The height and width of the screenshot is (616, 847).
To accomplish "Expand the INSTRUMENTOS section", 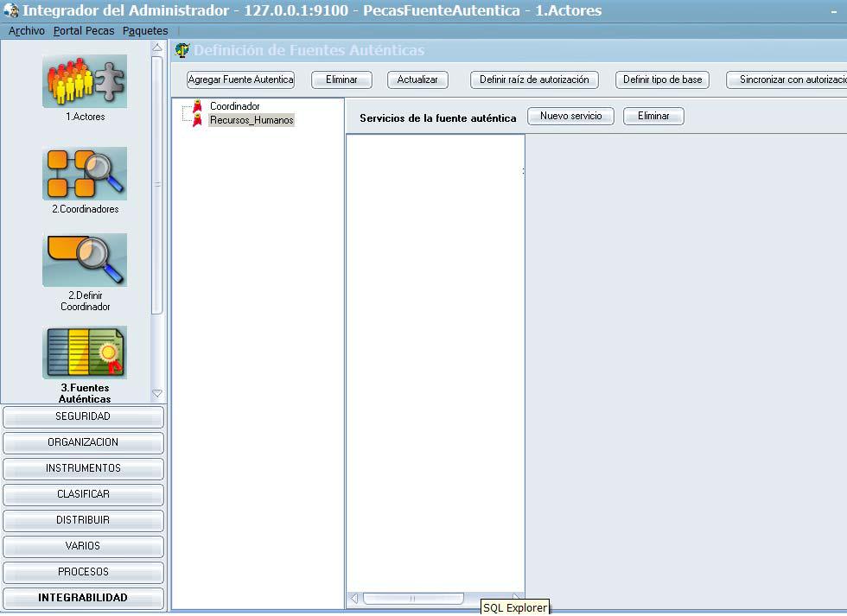I will [x=83, y=468].
